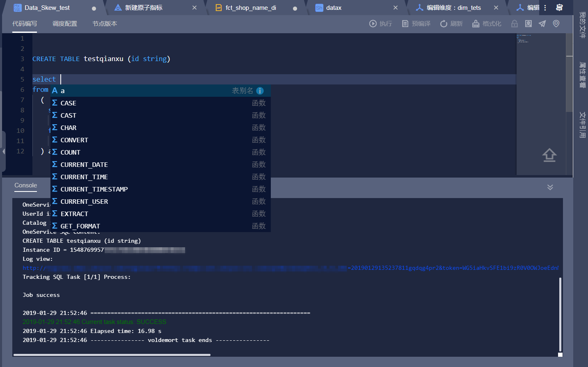Choose CHAR function suggestion

point(160,128)
